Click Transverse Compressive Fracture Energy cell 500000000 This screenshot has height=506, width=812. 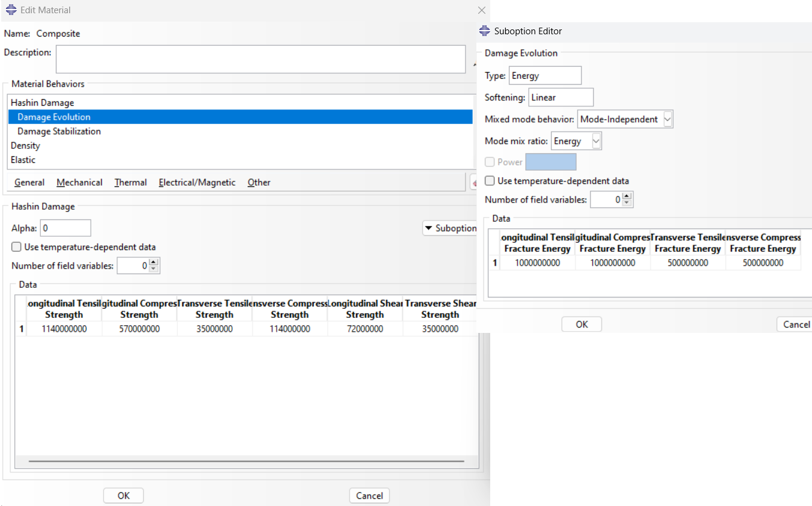point(763,263)
